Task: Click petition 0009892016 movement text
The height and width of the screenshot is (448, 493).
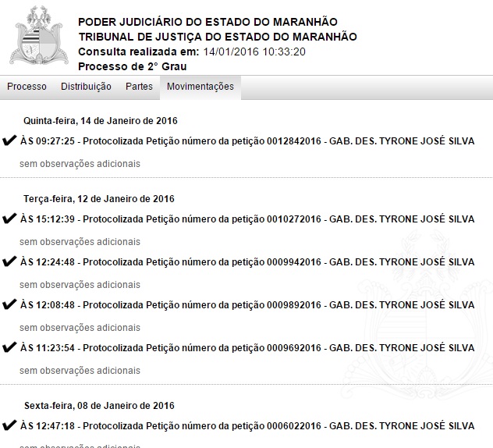Action: point(247,305)
